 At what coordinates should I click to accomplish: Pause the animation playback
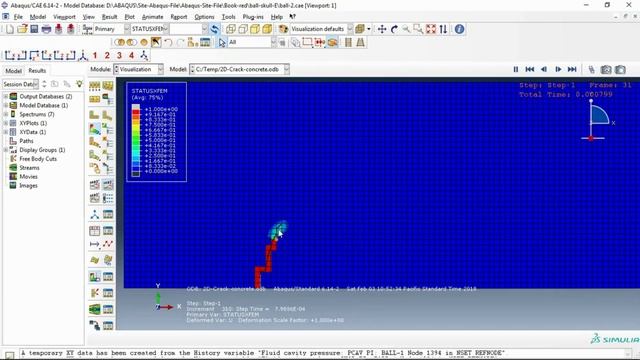(516, 69)
